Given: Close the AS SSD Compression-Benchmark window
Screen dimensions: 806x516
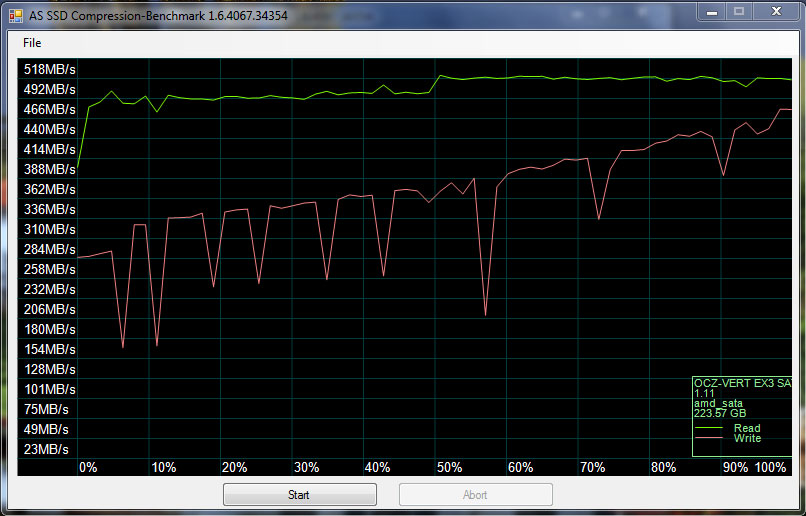Looking at the screenshot, I should pos(776,12).
